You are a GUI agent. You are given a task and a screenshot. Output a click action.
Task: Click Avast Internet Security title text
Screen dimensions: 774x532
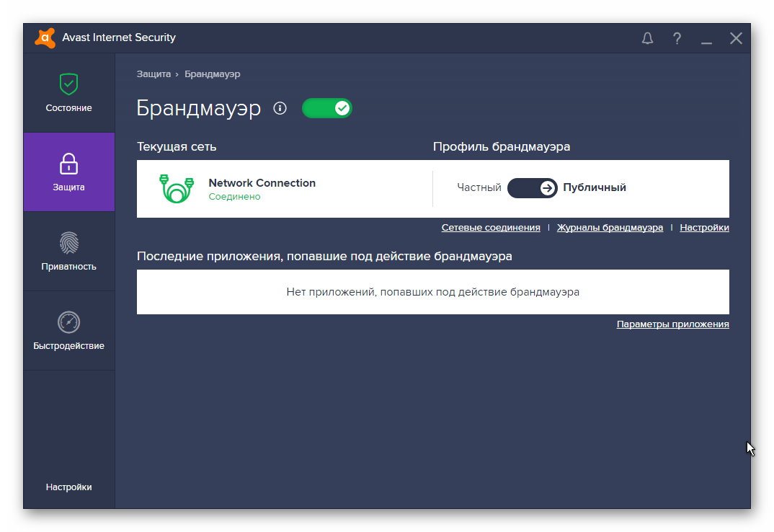click(119, 38)
